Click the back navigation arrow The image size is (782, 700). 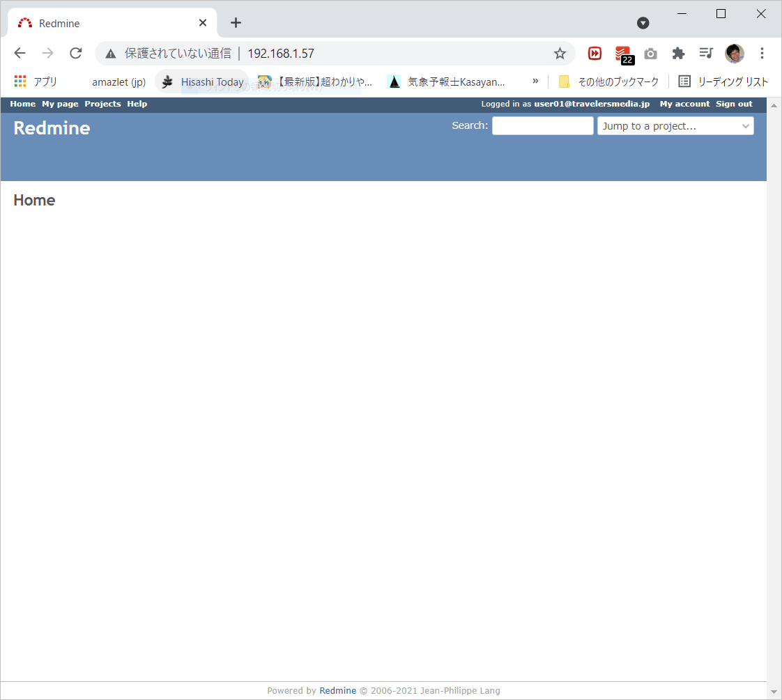(20, 54)
